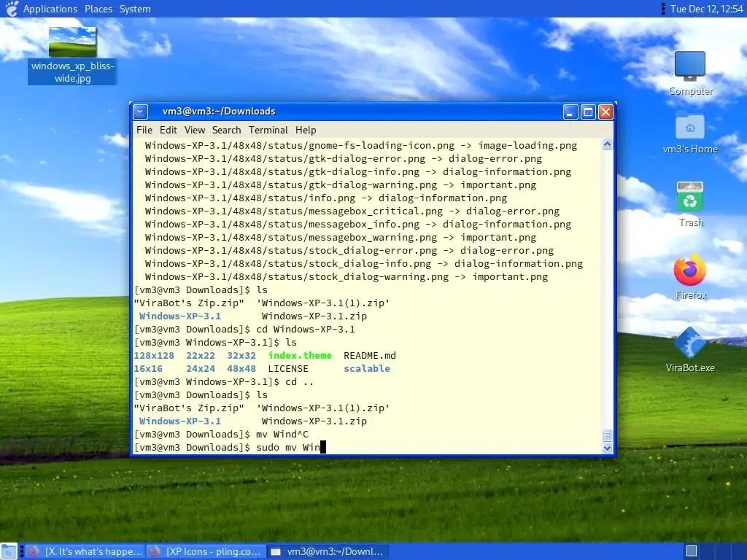Screen dimensions: 747x560
Task: Open the terminal window menu button
Action: (140, 112)
